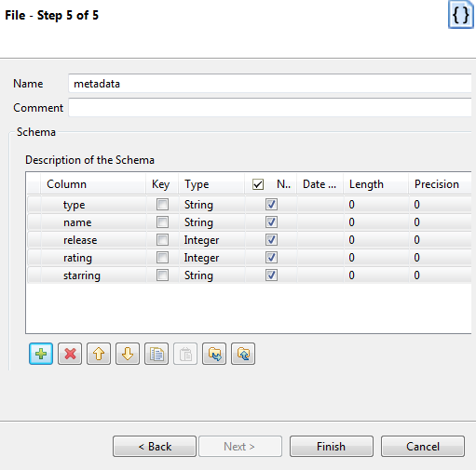Click the JSON braces icon in header

pos(461,15)
